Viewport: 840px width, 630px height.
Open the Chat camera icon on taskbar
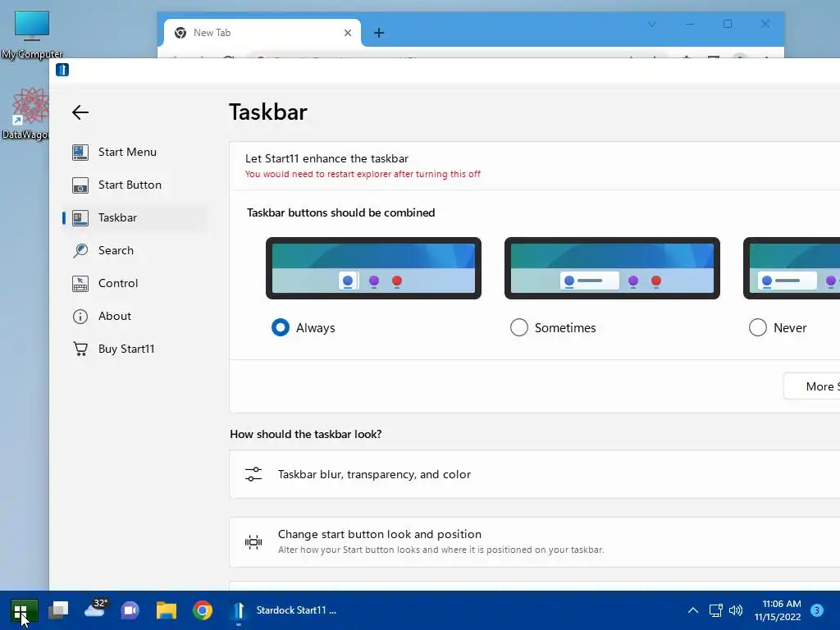130,610
